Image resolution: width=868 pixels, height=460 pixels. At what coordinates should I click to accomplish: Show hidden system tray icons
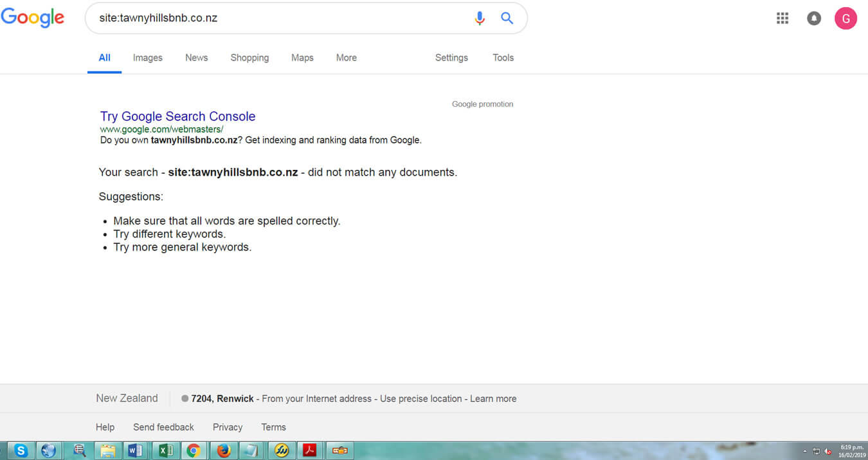[x=804, y=451]
